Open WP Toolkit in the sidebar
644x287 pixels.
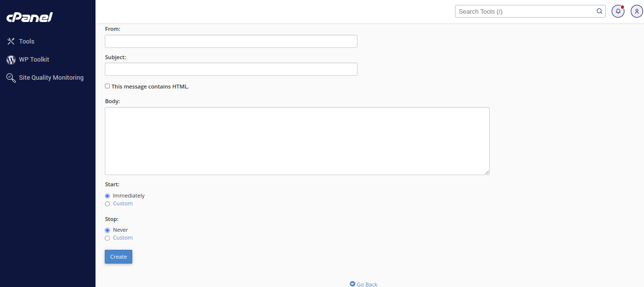[x=34, y=60]
